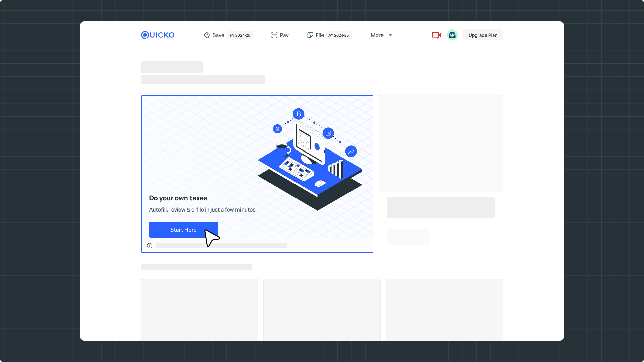Go to the Pay menu item

click(x=284, y=35)
